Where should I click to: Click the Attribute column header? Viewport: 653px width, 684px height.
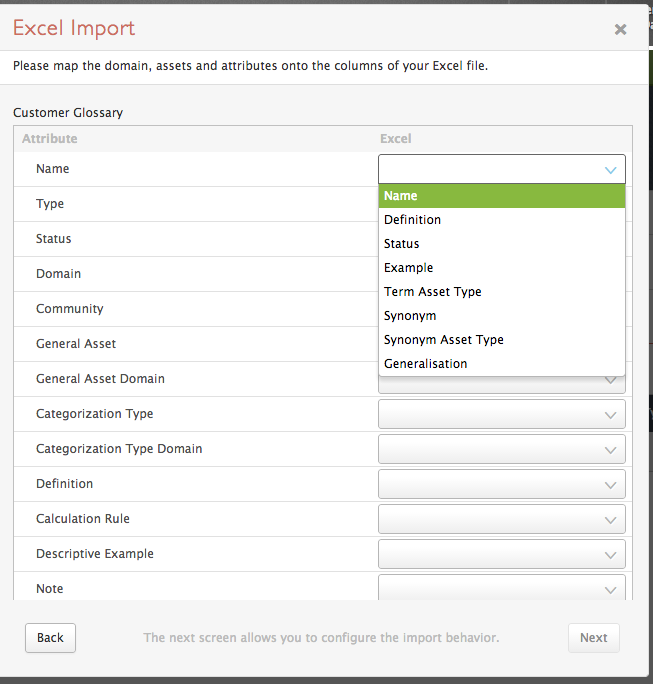[x=50, y=139]
